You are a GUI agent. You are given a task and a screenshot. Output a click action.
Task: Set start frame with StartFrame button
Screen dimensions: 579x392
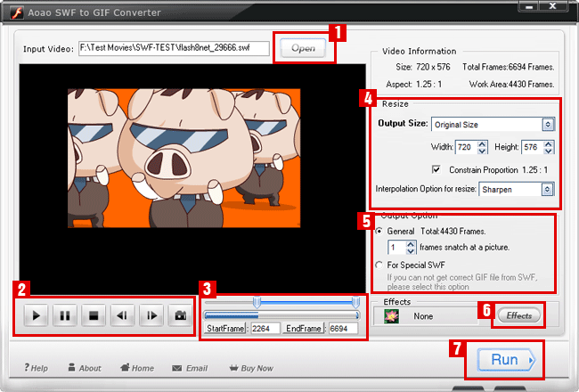click(225, 329)
